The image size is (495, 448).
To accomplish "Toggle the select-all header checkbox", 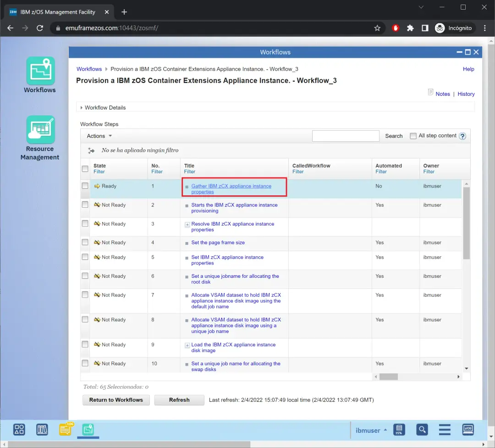I will [x=85, y=169].
